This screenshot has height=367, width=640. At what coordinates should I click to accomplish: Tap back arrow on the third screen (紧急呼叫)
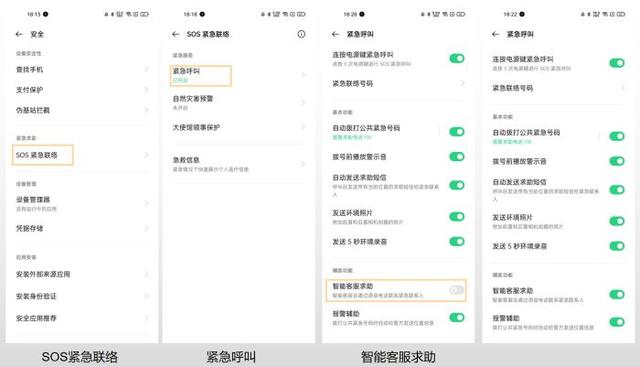tap(336, 34)
